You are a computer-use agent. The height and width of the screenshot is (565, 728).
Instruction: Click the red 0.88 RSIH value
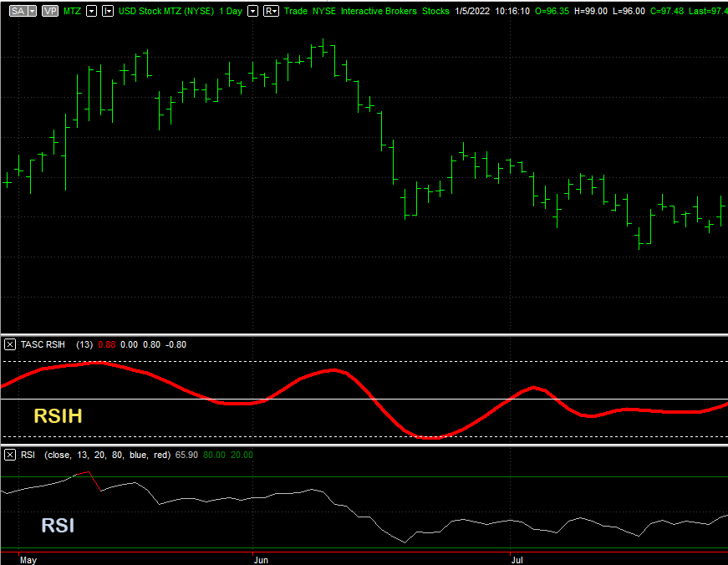pyautogui.click(x=107, y=344)
